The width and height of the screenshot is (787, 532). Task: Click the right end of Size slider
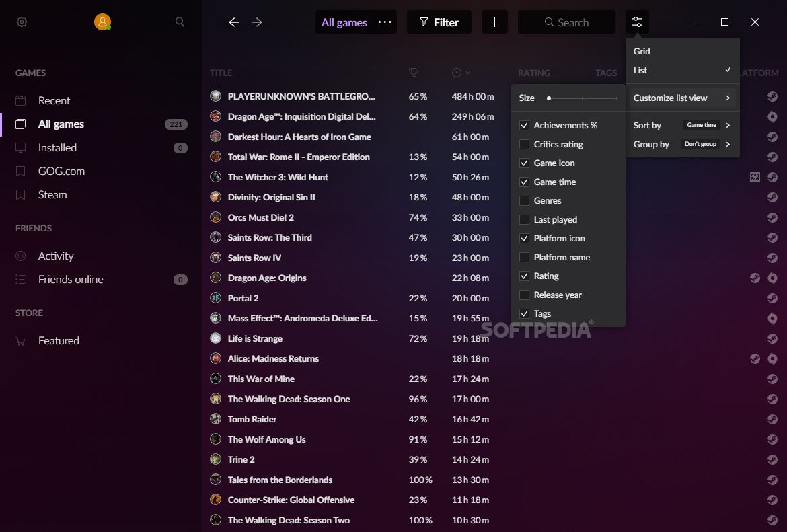(x=616, y=98)
